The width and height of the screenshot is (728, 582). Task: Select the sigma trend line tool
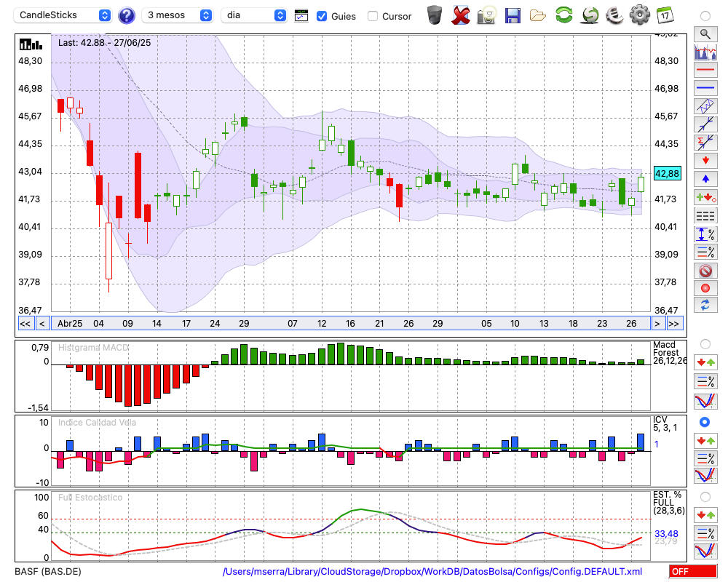coord(705,143)
